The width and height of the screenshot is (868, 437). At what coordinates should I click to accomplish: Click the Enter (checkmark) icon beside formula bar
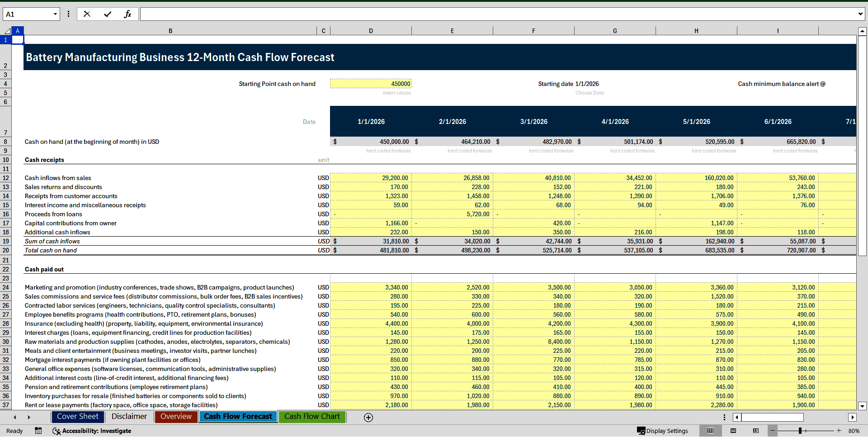coord(108,14)
